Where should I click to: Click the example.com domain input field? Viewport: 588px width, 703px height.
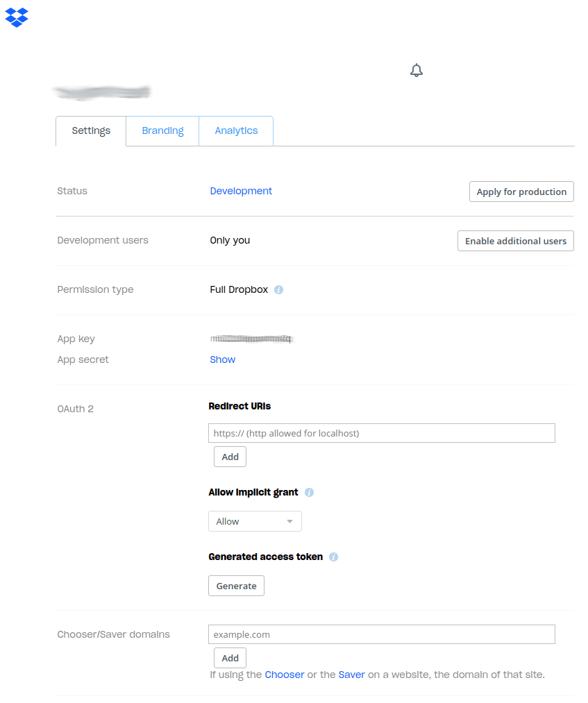381,634
